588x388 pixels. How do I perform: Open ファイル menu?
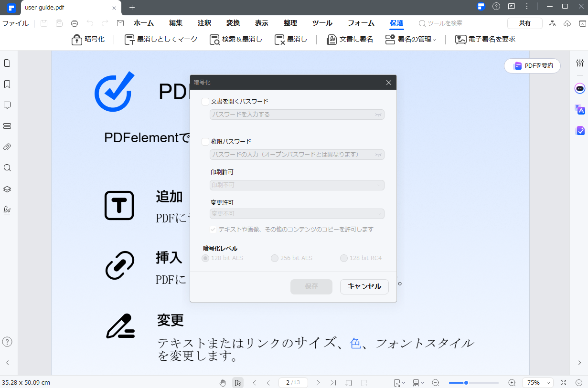[x=15, y=23]
